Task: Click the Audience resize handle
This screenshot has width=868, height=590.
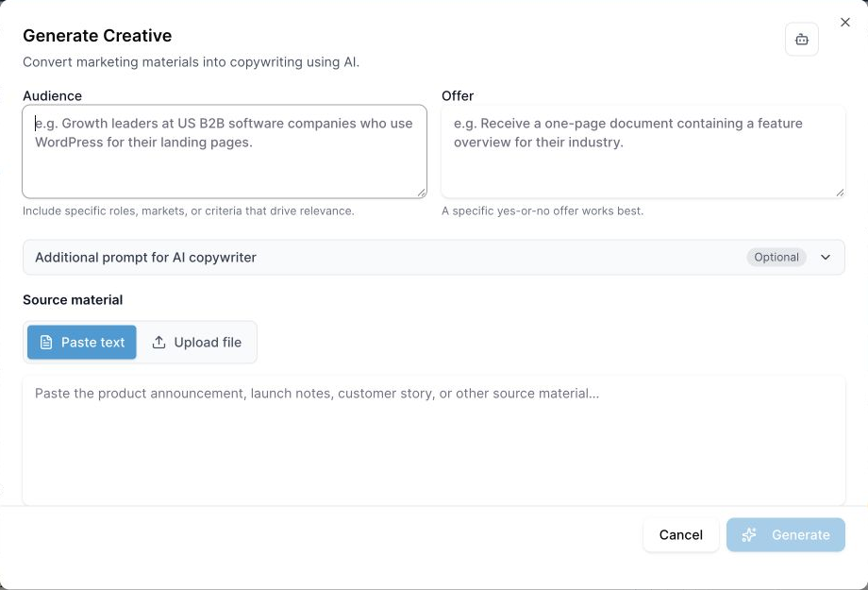Action: (422, 193)
